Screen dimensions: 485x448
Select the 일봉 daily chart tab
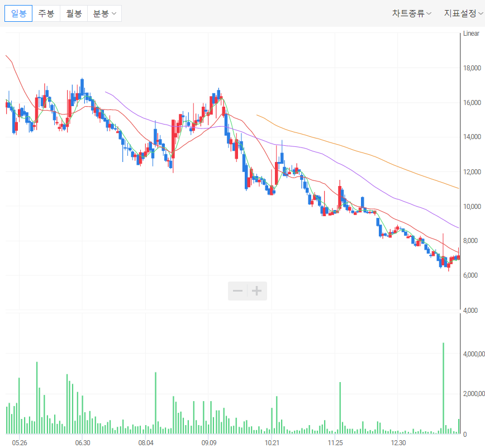pyautogui.click(x=18, y=13)
